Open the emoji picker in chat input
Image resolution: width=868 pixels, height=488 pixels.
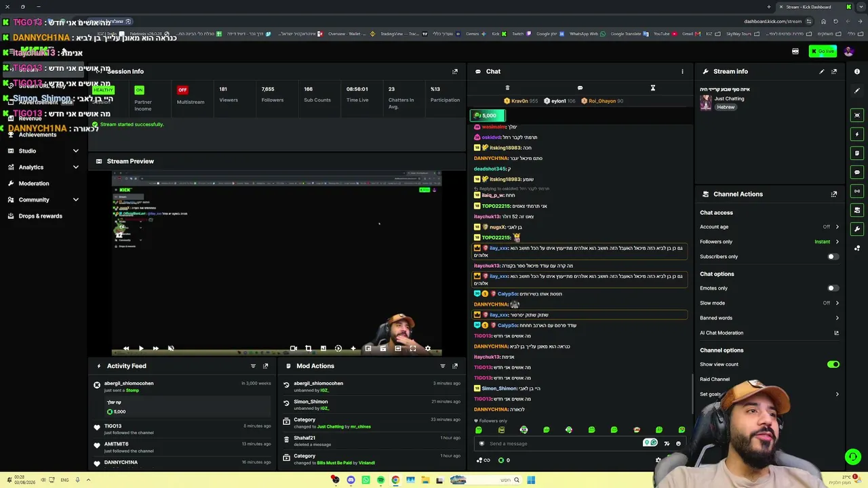tap(678, 444)
